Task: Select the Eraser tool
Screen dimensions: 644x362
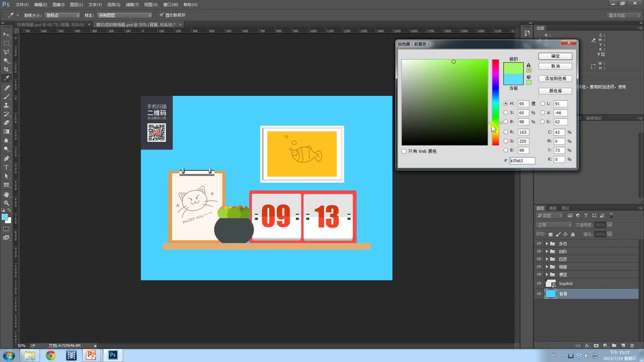Action: pyautogui.click(x=7, y=123)
